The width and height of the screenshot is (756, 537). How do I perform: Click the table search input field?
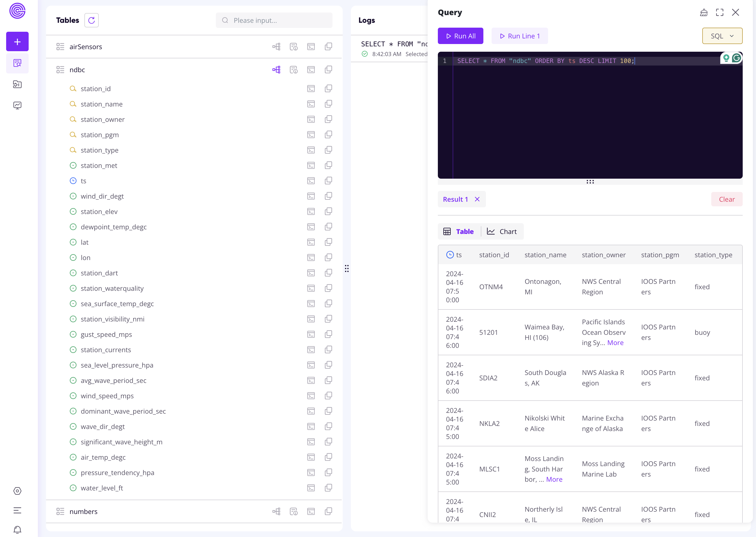tap(274, 20)
